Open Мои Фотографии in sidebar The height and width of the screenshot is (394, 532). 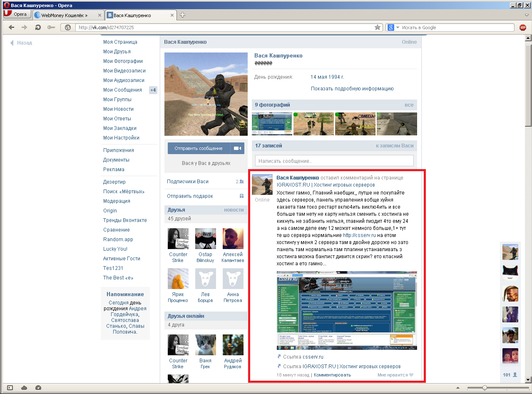point(123,61)
